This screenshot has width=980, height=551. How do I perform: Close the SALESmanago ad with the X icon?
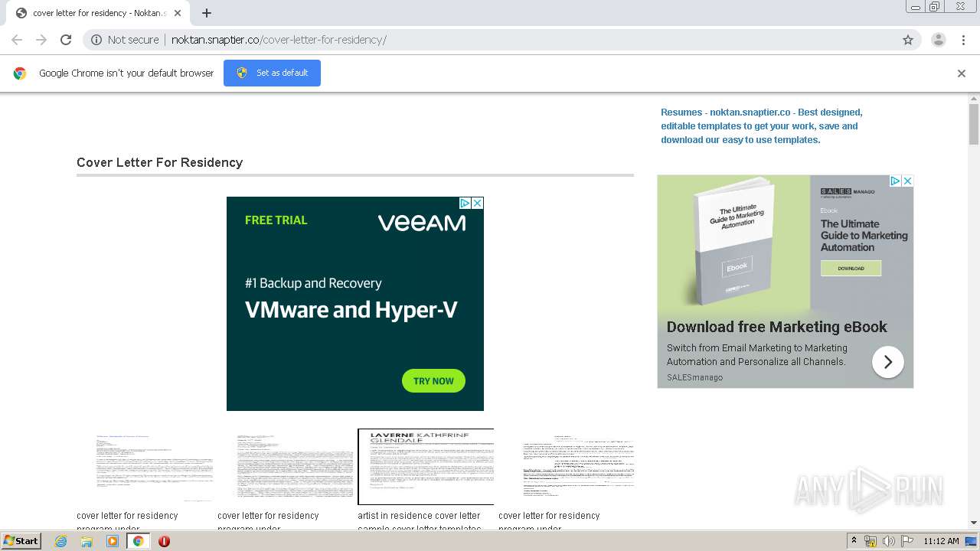[x=907, y=181]
